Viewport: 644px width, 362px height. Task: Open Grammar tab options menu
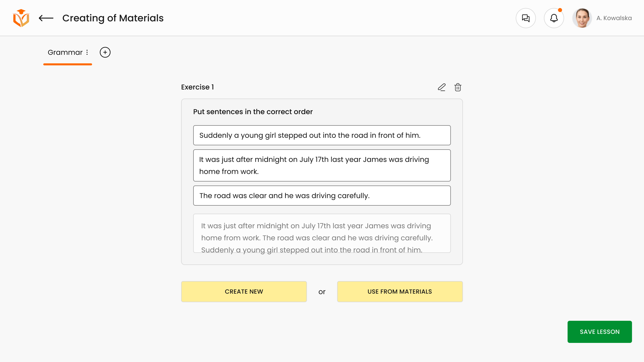coord(87,52)
